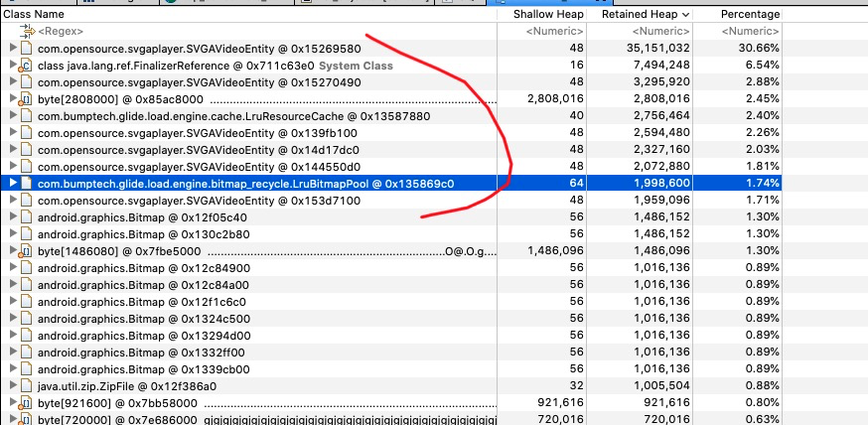
Task: Click percentage value 1.81%
Action: (764, 167)
